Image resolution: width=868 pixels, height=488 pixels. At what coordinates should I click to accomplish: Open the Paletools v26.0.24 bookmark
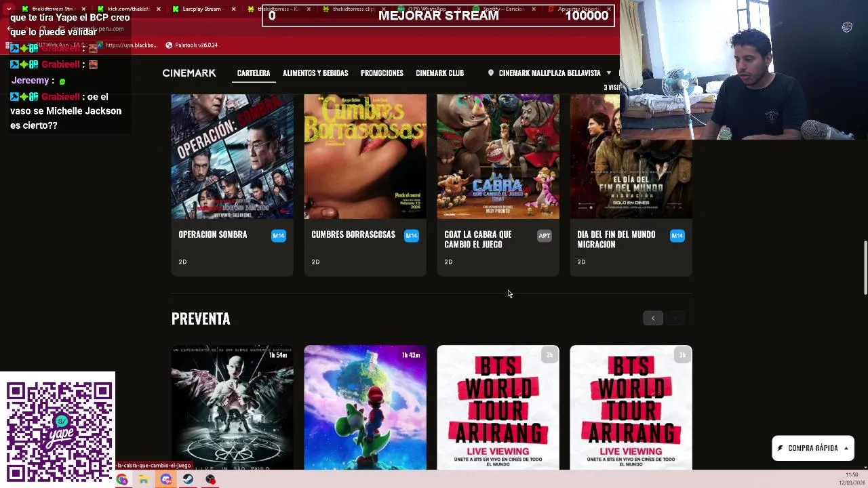pyautogui.click(x=192, y=45)
